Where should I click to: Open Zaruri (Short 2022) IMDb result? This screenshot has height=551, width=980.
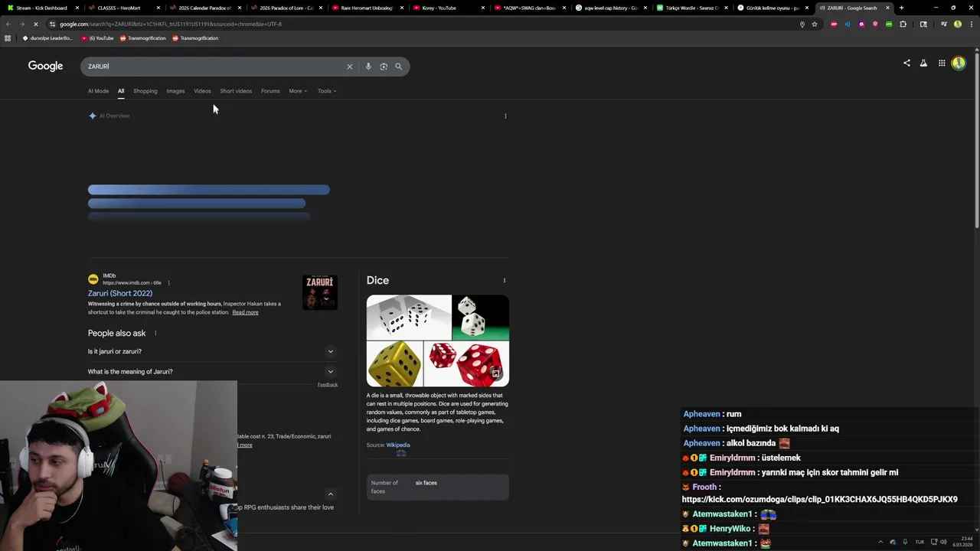[x=119, y=293]
